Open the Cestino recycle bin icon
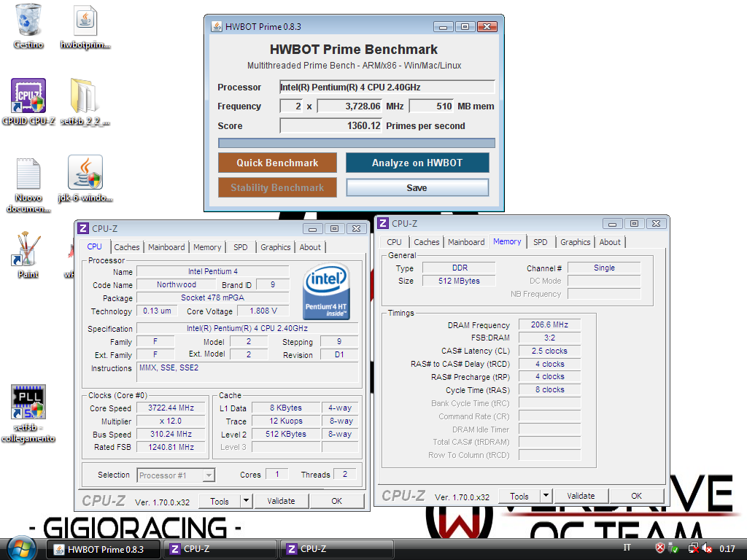Image resolution: width=747 pixels, height=560 pixels. pyautogui.click(x=28, y=26)
